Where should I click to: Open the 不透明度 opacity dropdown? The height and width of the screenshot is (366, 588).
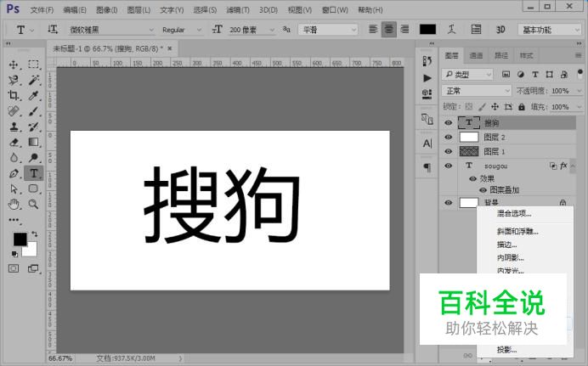point(580,91)
